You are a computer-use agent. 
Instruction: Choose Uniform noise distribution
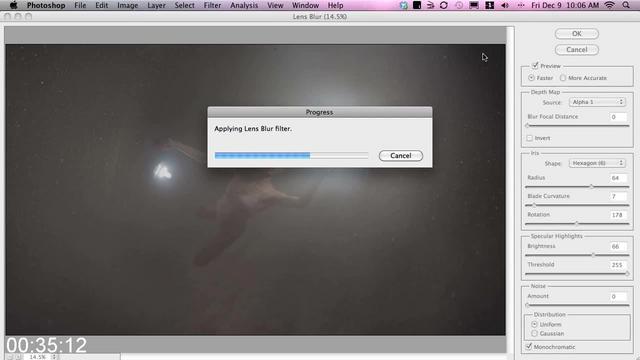click(534, 324)
